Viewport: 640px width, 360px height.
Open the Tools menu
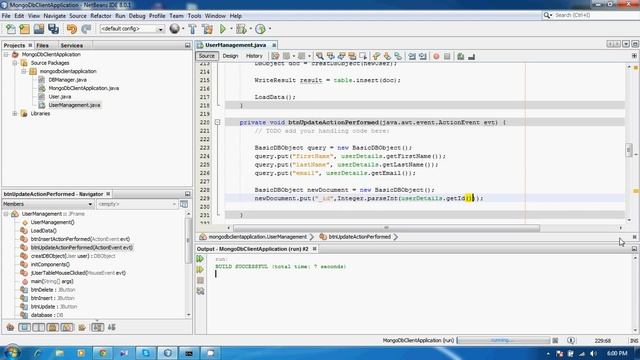click(194, 16)
